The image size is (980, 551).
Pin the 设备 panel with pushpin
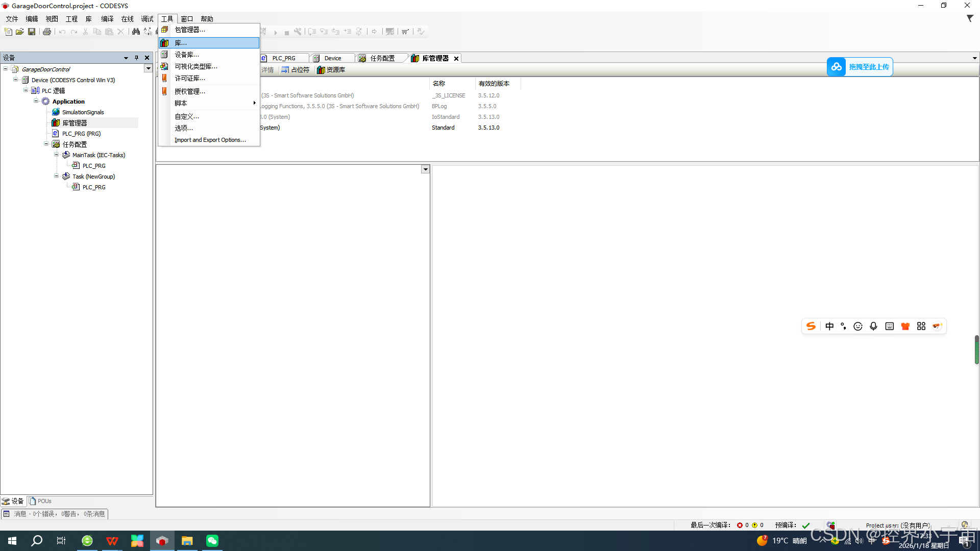136,58
